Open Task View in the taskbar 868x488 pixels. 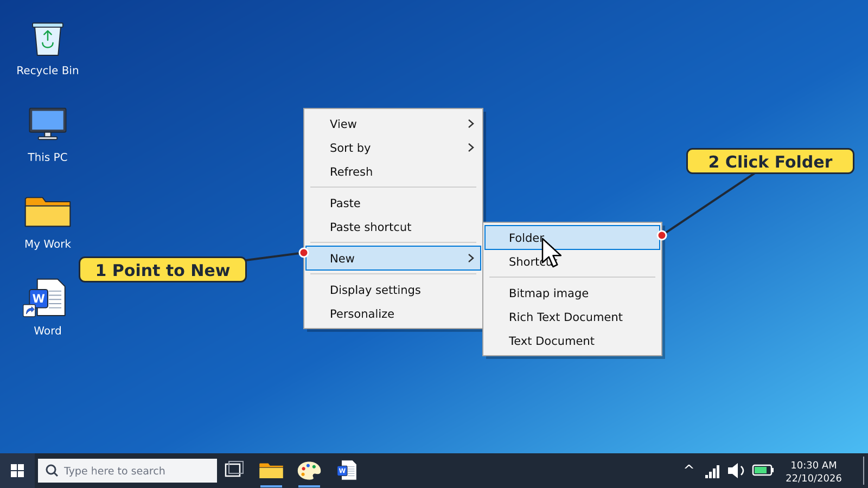point(234,470)
